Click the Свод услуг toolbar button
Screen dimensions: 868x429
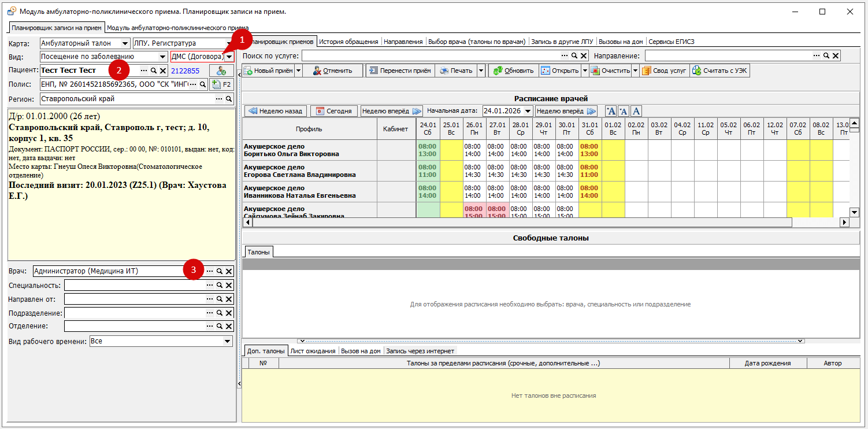664,71
